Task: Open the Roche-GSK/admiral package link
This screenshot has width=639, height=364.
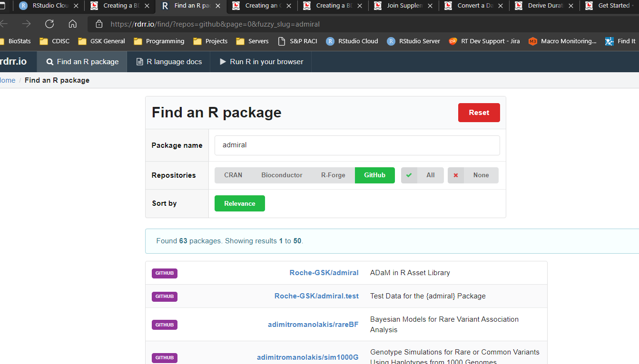Action: pyautogui.click(x=324, y=273)
